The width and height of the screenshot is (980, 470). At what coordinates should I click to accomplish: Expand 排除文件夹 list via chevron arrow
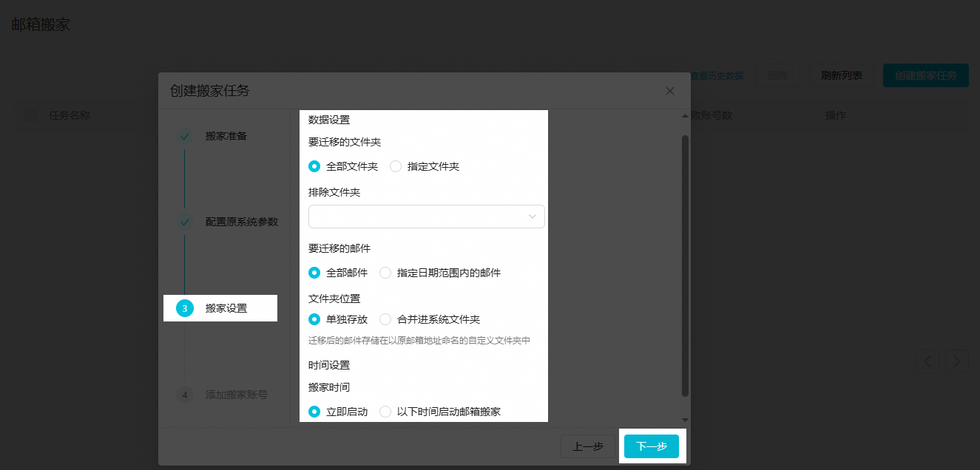coord(532,217)
